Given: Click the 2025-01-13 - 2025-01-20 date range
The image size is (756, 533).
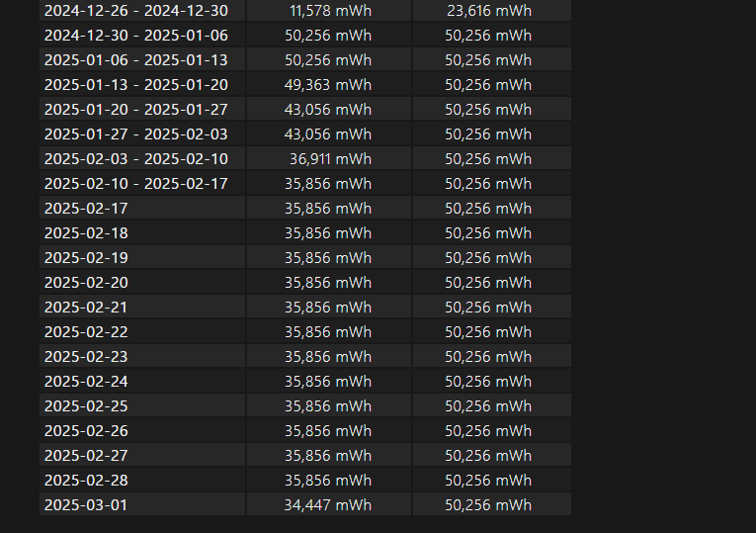Looking at the screenshot, I should click(x=135, y=84).
